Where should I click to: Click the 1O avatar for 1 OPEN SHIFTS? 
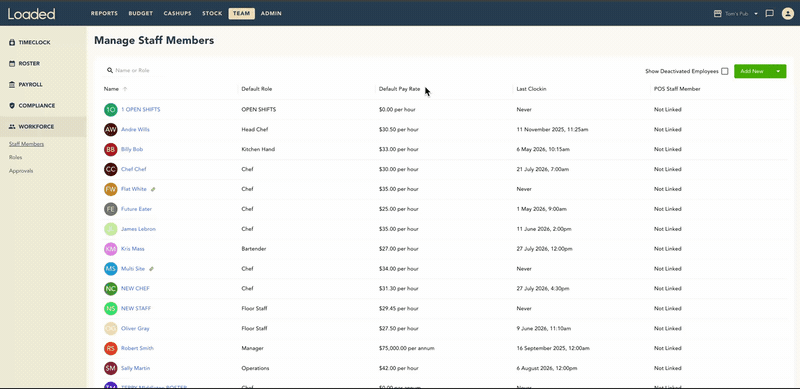(111, 110)
